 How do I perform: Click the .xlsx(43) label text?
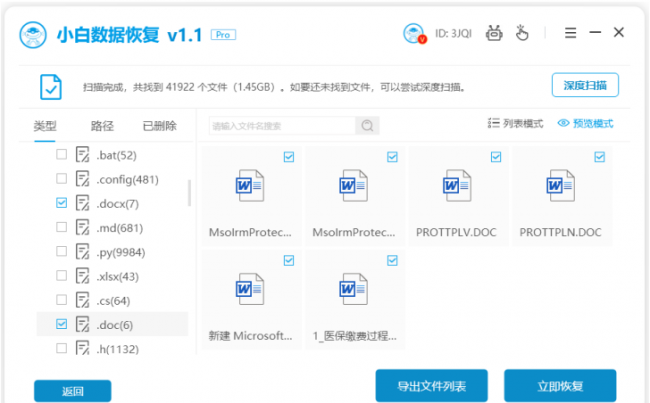point(117,276)
